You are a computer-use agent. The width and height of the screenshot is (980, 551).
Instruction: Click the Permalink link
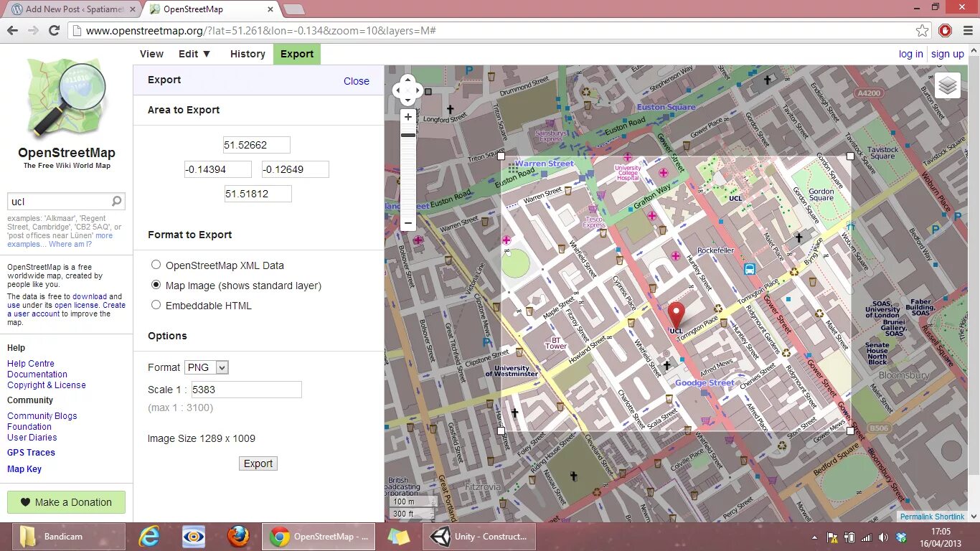916,517
